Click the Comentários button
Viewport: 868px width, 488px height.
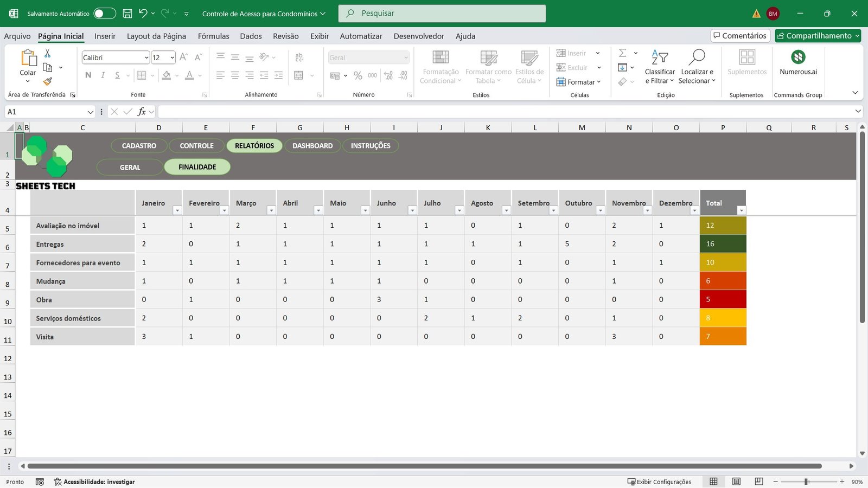point(741,36)
